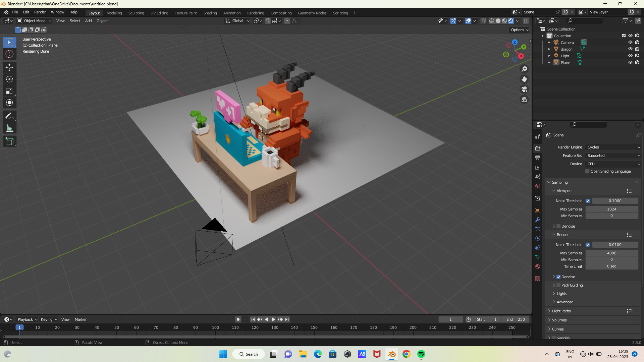This screenshot has width=644, height=362.
Task: Switch to the Shading workspace tab
Action: 210,13
